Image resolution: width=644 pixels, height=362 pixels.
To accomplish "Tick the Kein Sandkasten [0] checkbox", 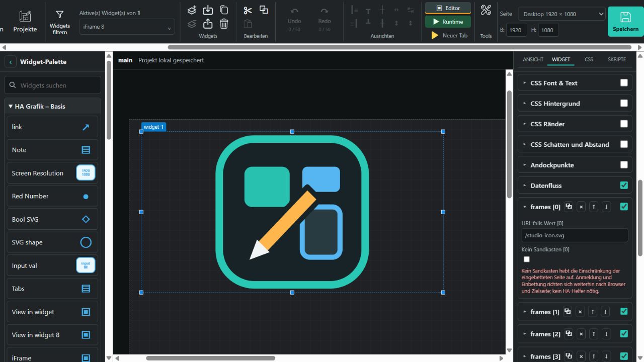I will 527,259.
